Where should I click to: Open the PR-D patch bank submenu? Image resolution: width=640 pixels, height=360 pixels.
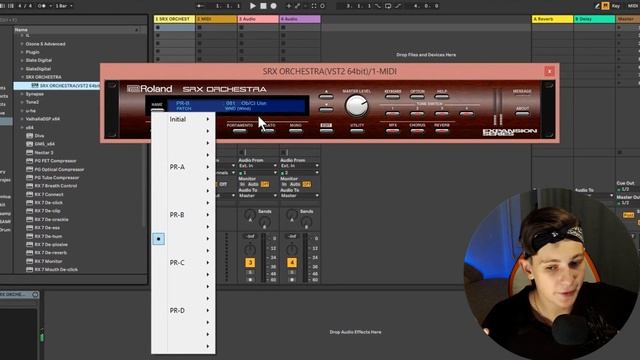(x=183, y=311)
